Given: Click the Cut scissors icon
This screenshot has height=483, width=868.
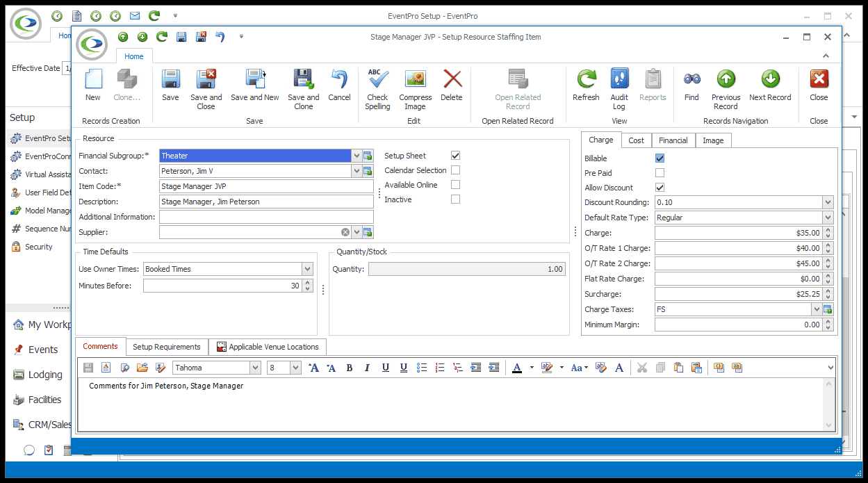Looking at the screenshot, I should (642, 368).
